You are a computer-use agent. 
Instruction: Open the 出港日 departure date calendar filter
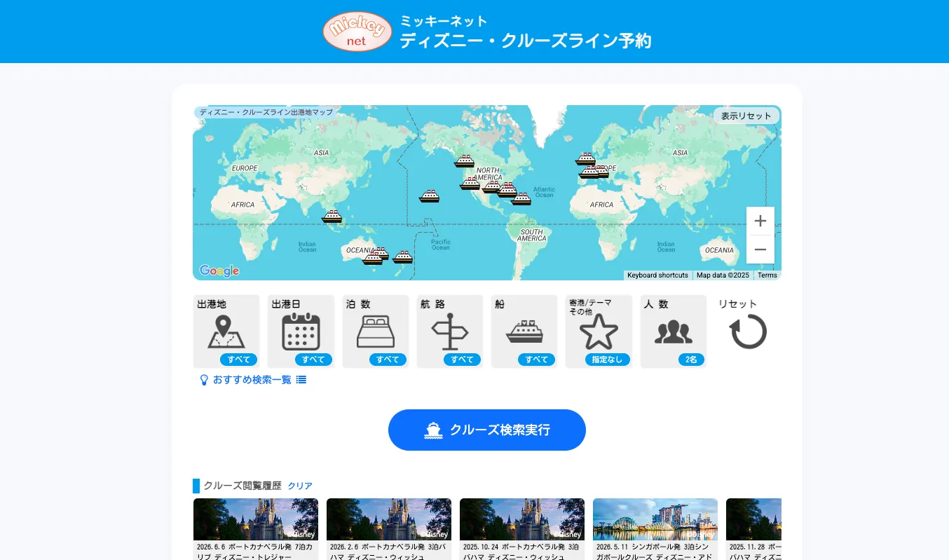(301, 332)
